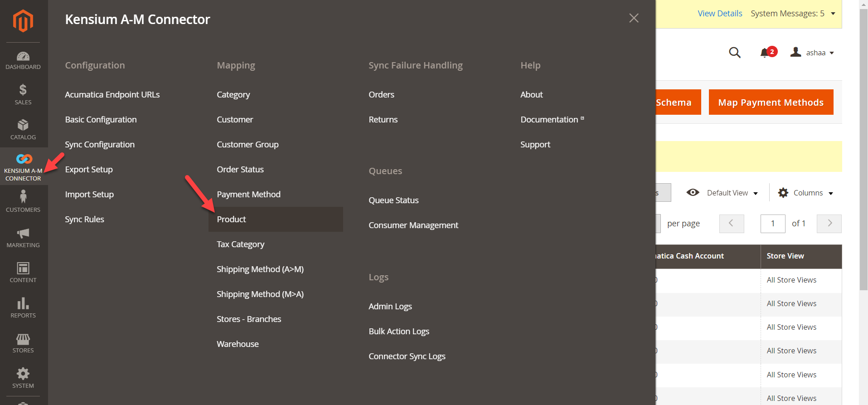Image resolution: width=868 pixels, height=405 pixels.
Task: Go to next page with the pagination arrow
Action: tap(829, 223)
